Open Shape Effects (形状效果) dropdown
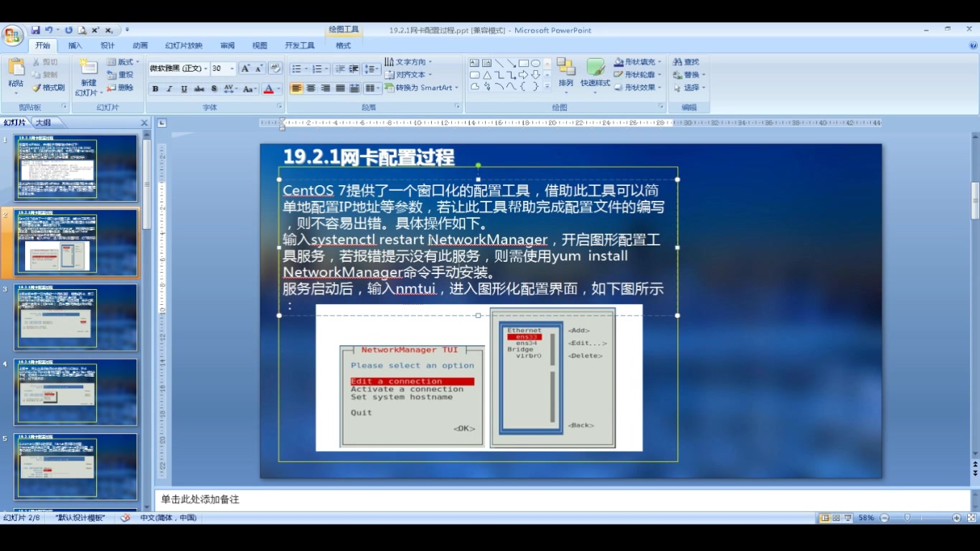Image resolution: width=980 pixels, height=551 pixels. tap(638, 88)
